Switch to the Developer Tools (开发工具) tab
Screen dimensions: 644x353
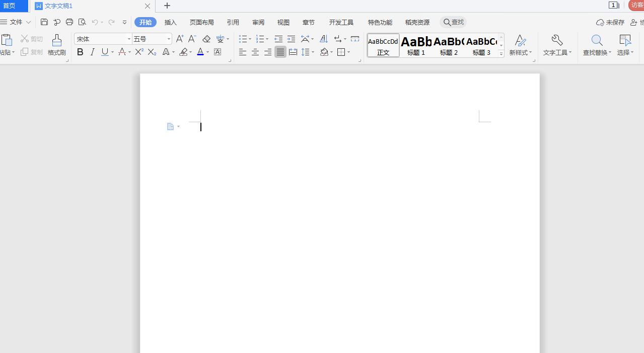pyautogui.click(x=341, y=22)
